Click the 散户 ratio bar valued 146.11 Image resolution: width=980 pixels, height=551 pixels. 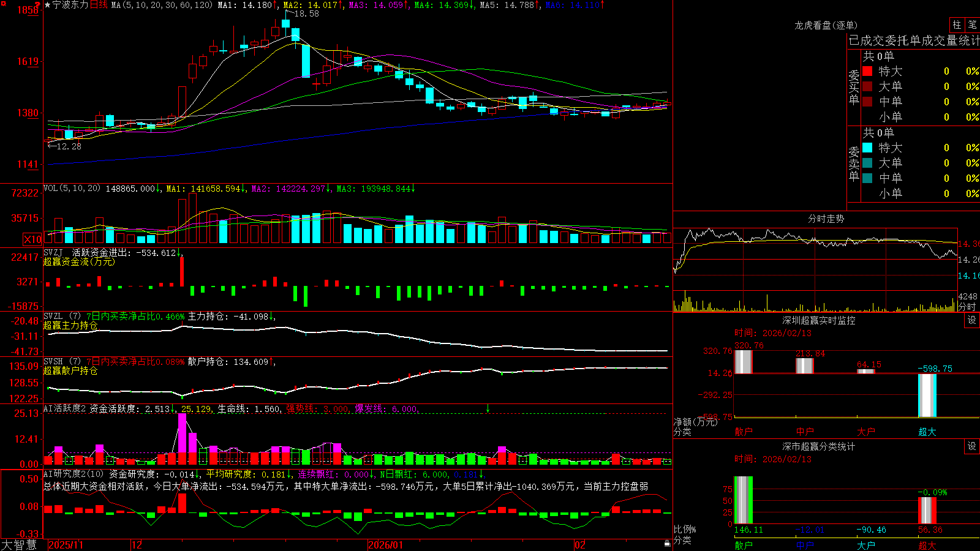(743, 500)
